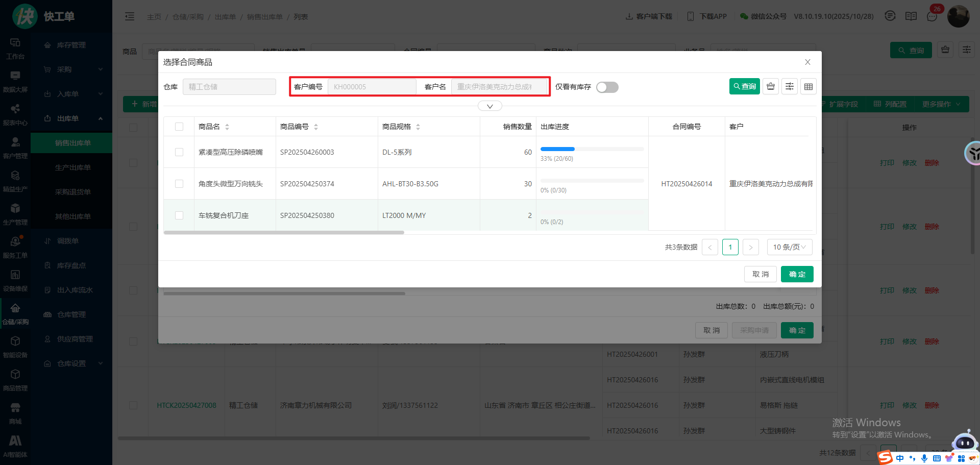Collapse the sidebar with the hamburger icon

coord(130,17)
